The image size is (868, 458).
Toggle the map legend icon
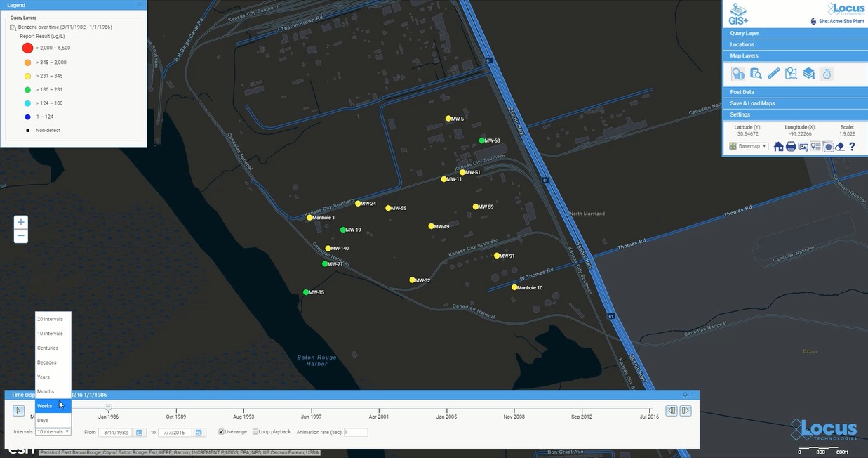[815, 147]
